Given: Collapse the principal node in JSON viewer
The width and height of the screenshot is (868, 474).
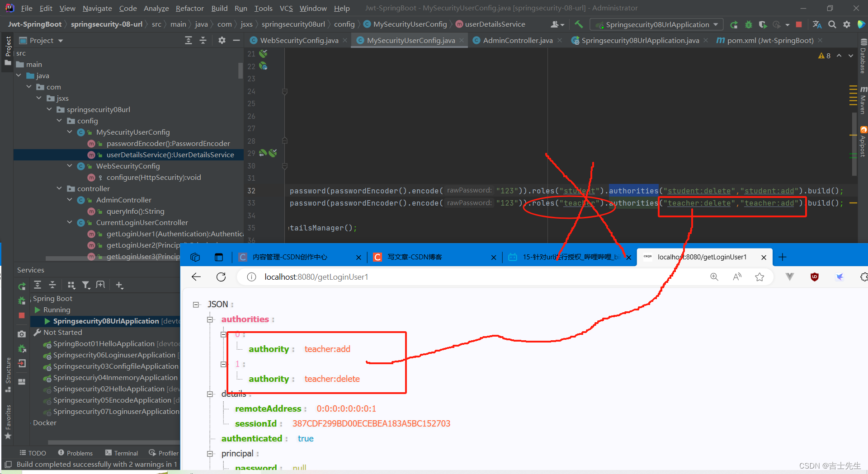Looking at the screenshot, I should click(x=210, y=454).
